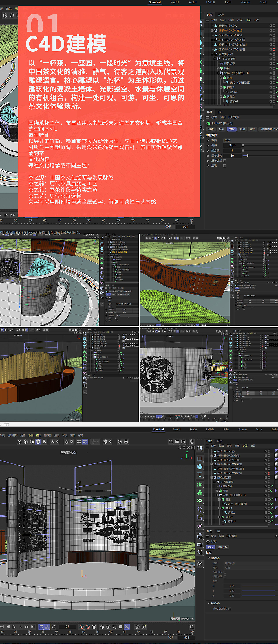Open the camera object icon in the side palette
This screenshot has width=278, height=644.
(200, 544)
